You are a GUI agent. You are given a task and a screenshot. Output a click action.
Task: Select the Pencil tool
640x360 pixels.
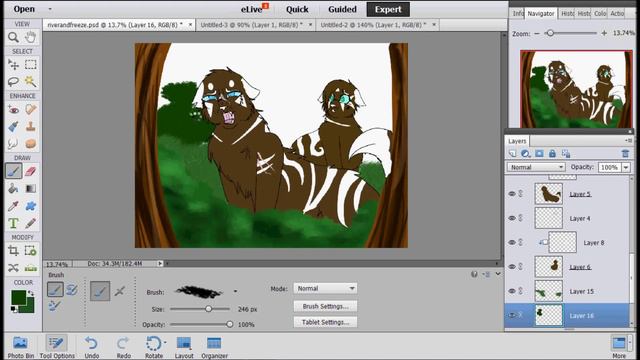[x=30, y=223]
